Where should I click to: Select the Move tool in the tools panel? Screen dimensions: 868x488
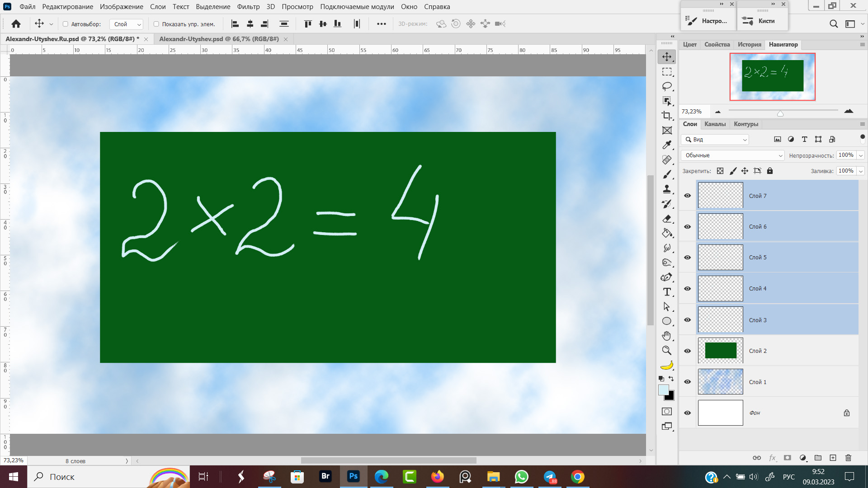[x=667, y=56]
